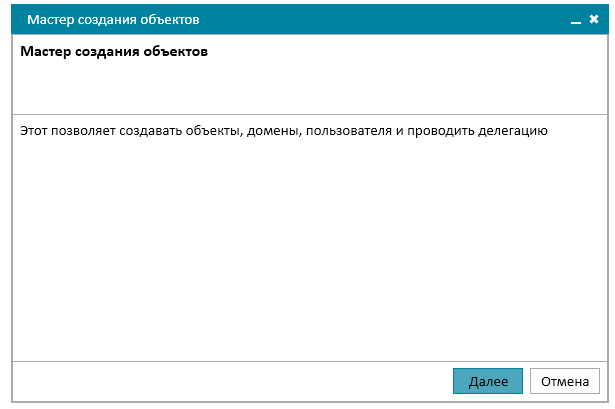Click the Далее button
This screenshot has width=615, height=409.
click(488, 381)
